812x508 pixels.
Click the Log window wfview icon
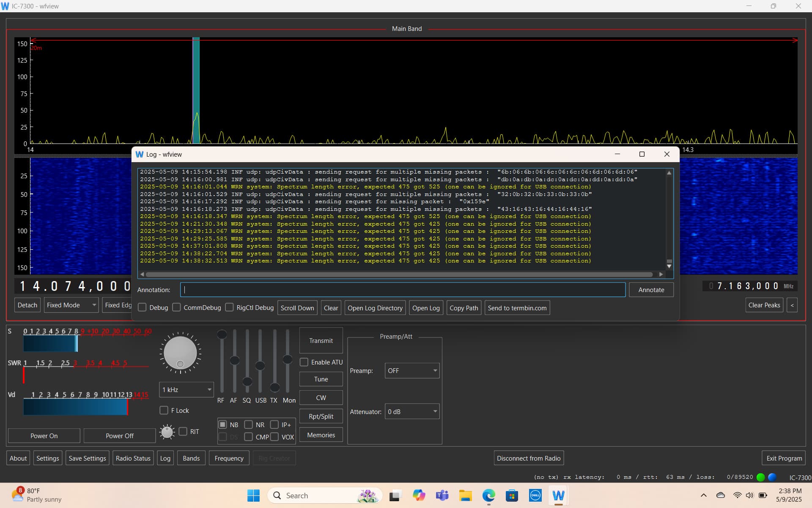139,154
